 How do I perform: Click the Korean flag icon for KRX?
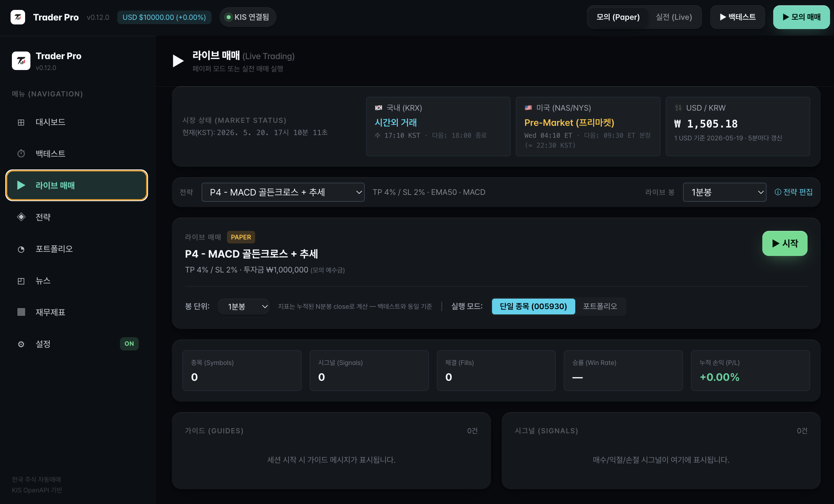click(378, 108)
